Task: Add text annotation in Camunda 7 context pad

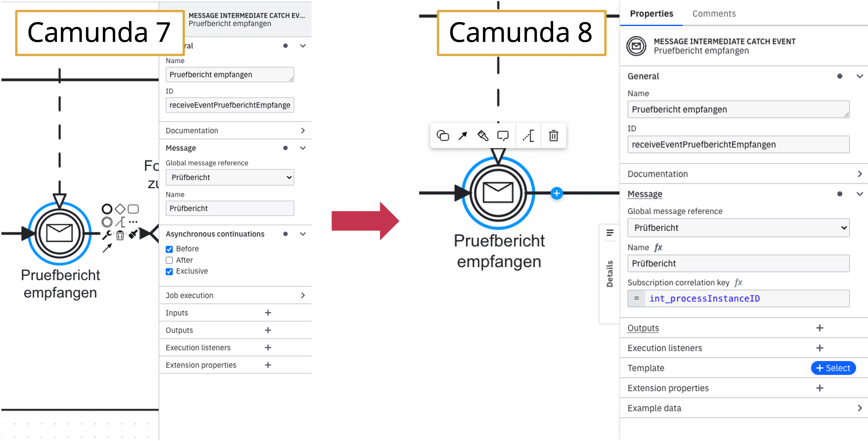Action: [120, 222]
